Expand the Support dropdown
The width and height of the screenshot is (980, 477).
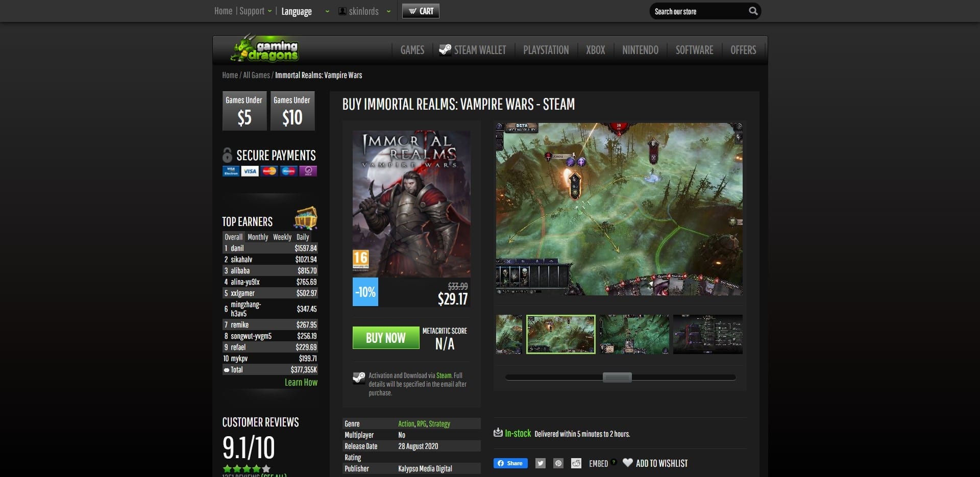point(255,11)
